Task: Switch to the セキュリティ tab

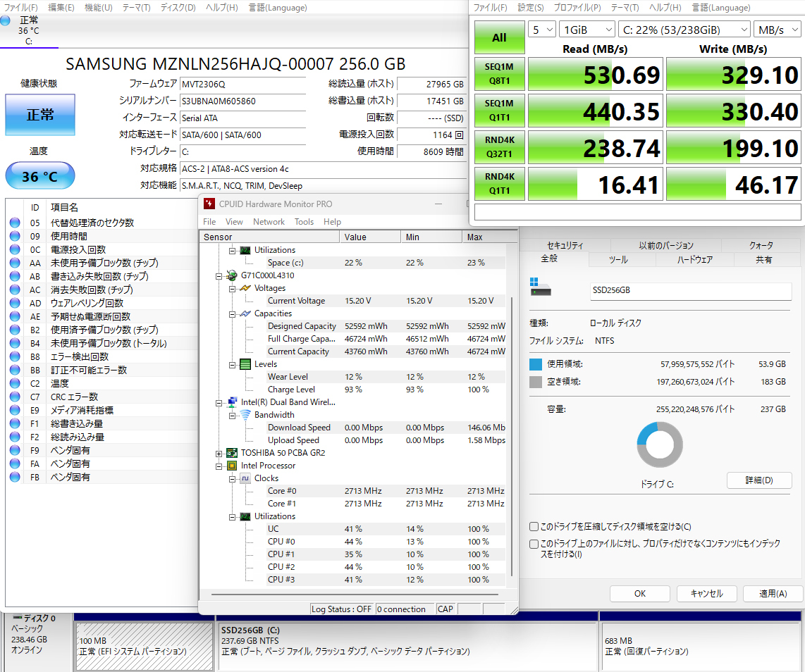Action: click(x=565, y=245)
